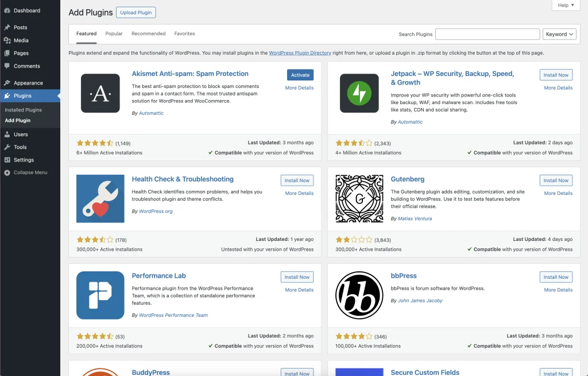Click the Settings sliders icon
The image size is (588, 376).
point(7,160)
